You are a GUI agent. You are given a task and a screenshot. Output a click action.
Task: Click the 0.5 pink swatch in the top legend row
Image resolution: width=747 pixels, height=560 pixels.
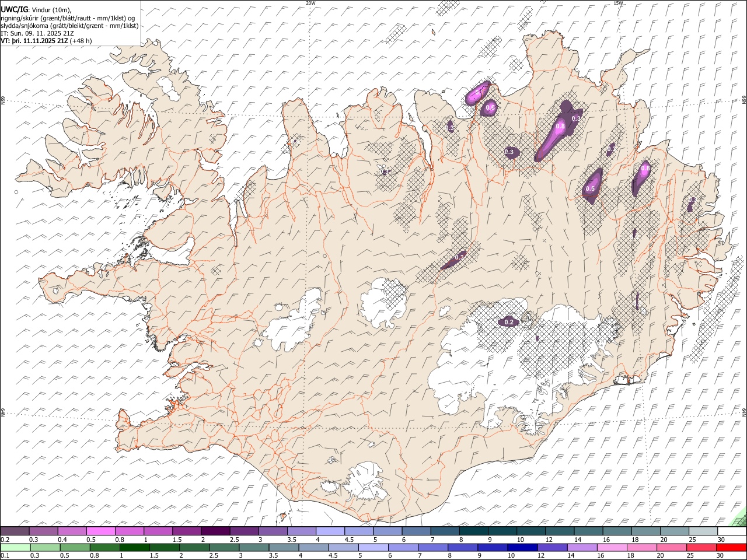tap(100, 531)
